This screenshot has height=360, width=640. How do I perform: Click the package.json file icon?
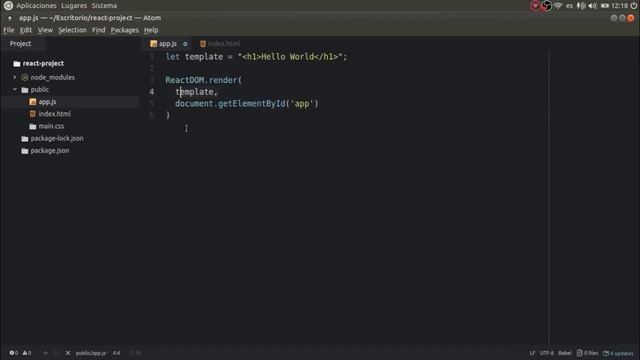coord(25,151)
